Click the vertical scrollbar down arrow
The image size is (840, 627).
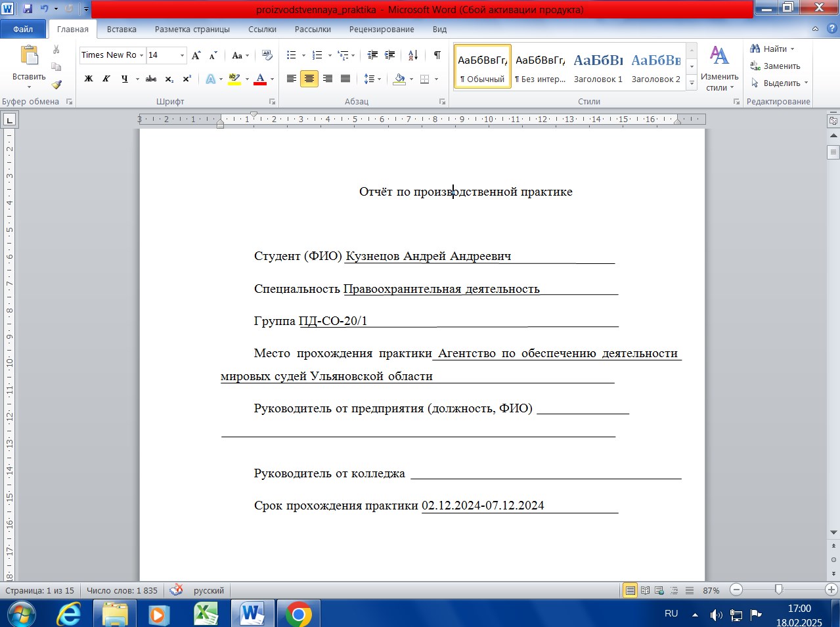[833, 532]
